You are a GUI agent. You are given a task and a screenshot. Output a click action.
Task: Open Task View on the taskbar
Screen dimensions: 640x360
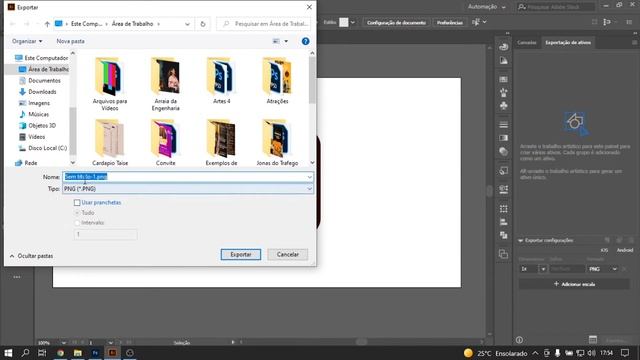point(42,353)
